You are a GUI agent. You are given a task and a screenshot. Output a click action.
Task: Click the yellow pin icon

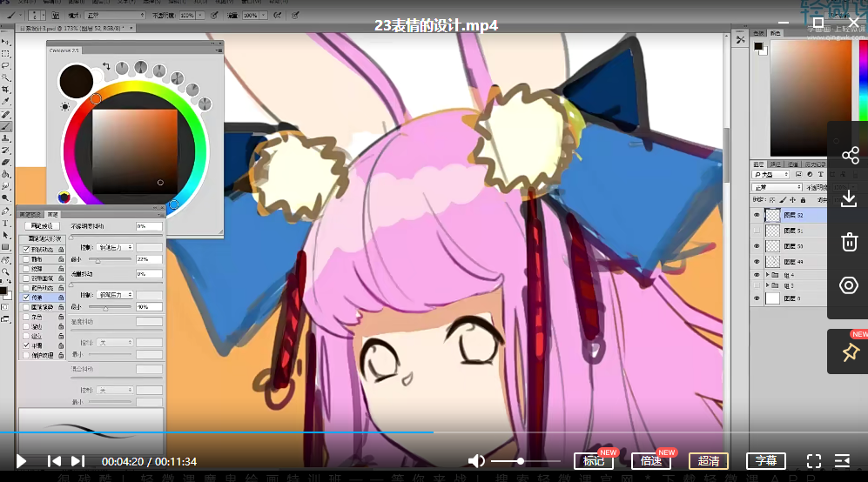[x=850, y=352]
